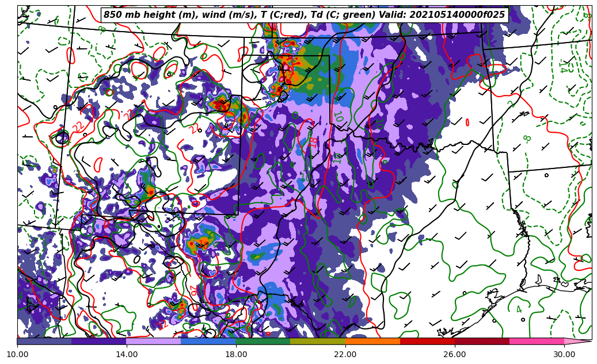Select the pink colorbar segment
The width and height of the screenshot is (597, 364).
click(x=537, y=342)
